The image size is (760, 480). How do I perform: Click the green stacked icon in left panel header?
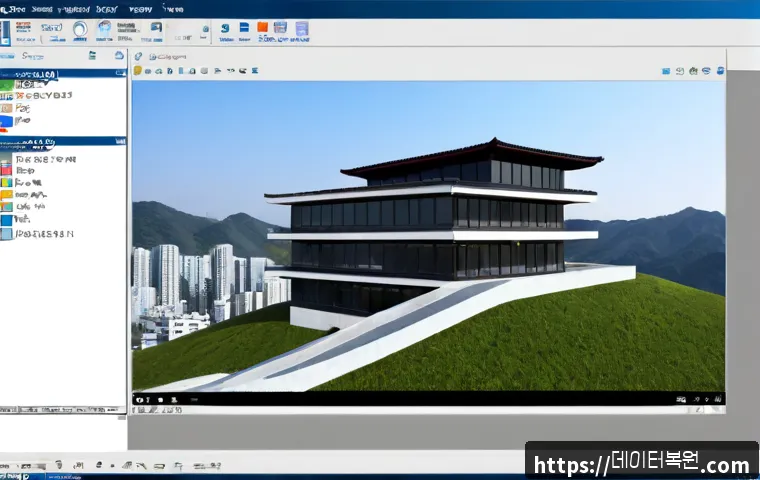coord(92,55)
